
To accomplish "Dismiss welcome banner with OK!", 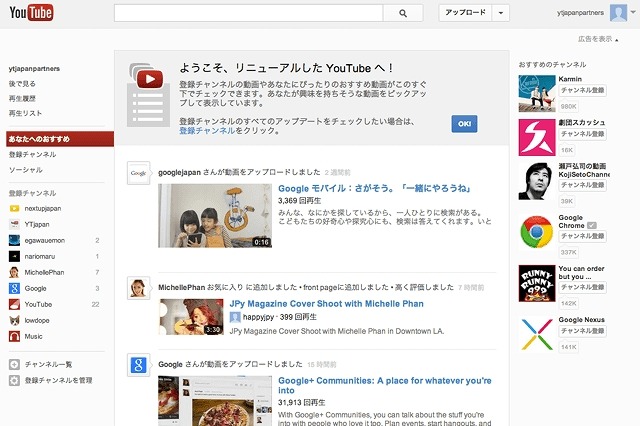I will pyautogui.click(x=464, y=124).
